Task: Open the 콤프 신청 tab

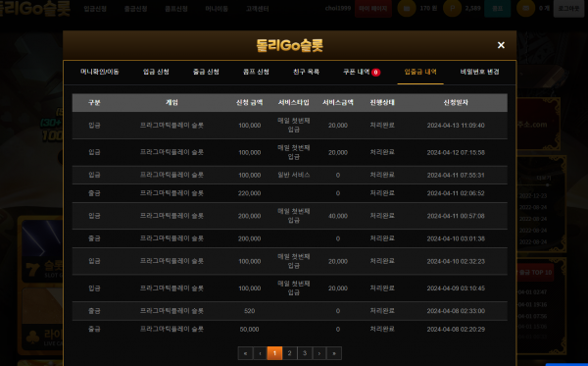Action: [x=256, y=72]
